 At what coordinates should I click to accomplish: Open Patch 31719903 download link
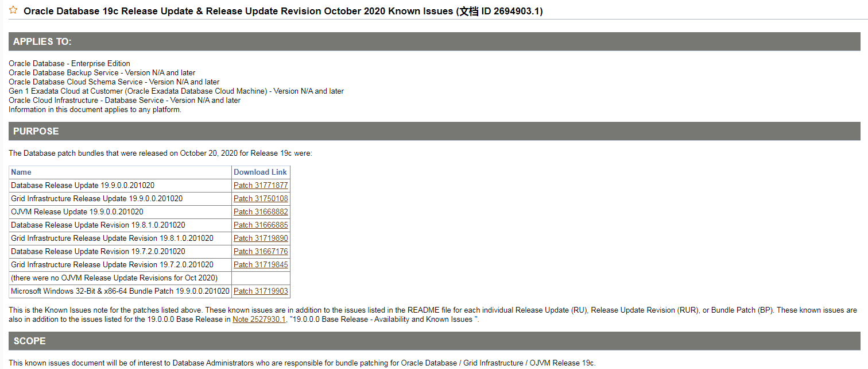(x=261, y=291)
